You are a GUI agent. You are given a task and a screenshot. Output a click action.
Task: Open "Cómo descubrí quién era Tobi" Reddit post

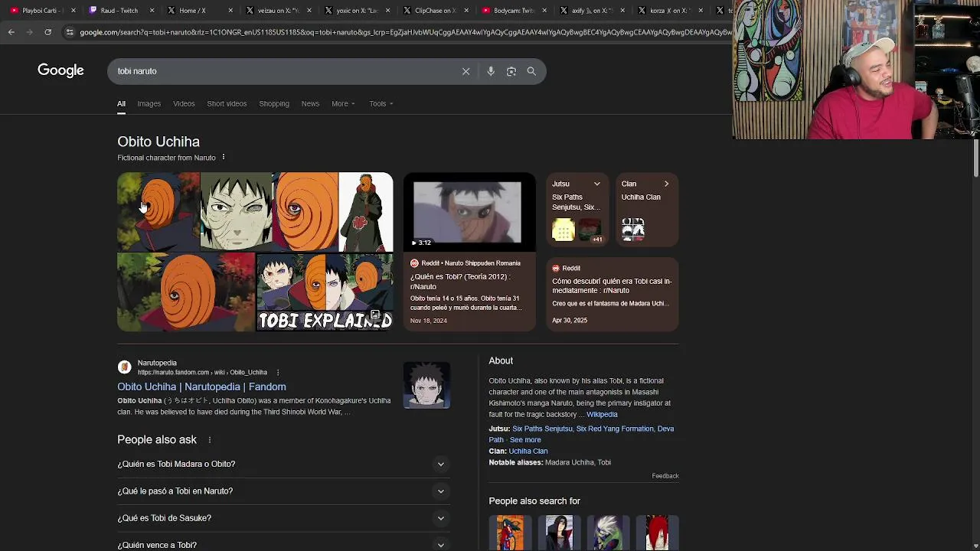coord(612,285)
